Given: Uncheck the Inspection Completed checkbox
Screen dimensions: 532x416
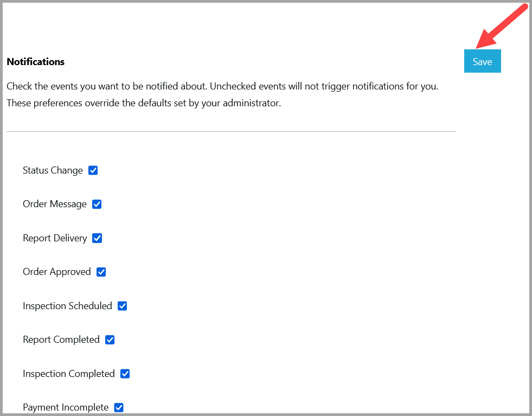Looking at the screenshot, I should (x=125, y=374).
